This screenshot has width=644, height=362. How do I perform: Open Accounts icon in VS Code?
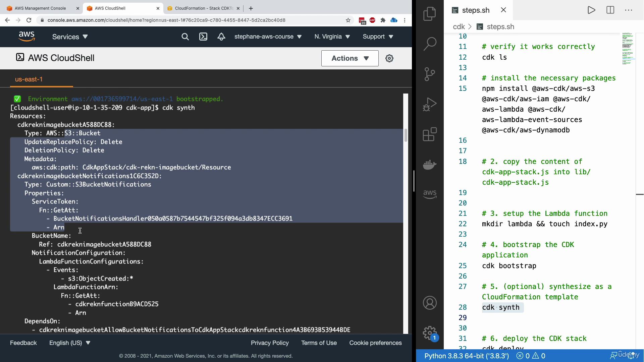coord(430,303)
